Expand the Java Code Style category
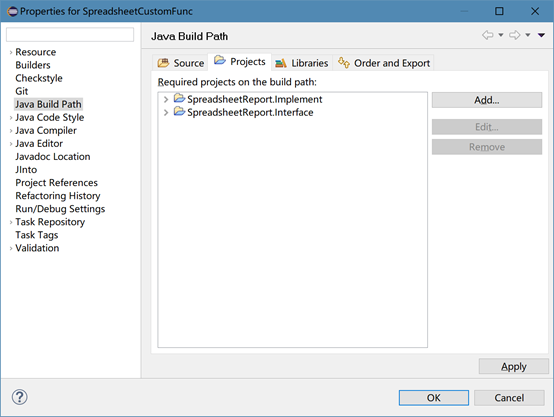 (11, 118)
